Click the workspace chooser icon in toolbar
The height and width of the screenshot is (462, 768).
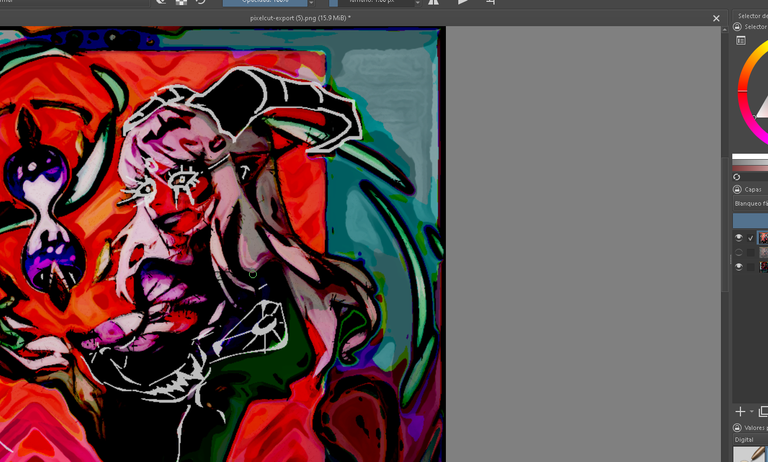click(491, 2)
